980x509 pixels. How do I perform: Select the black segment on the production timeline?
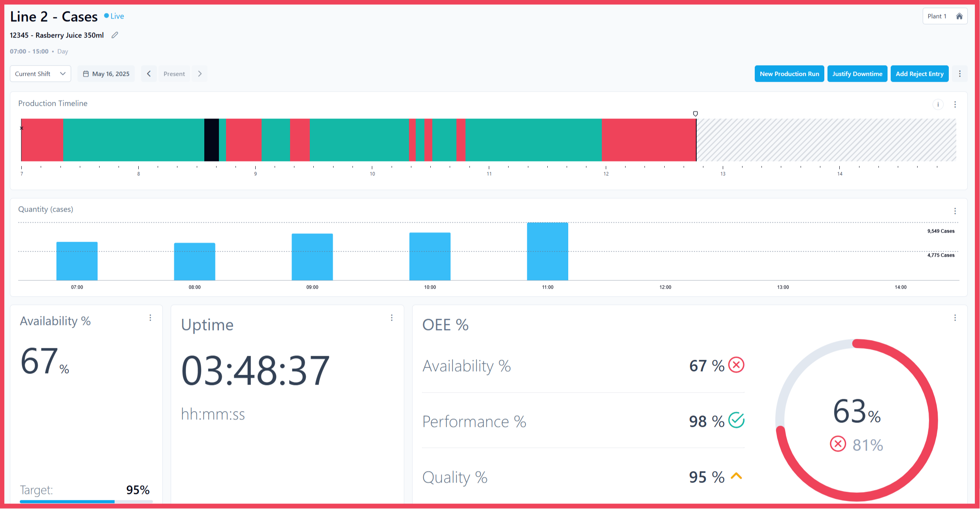click(211, 140)
